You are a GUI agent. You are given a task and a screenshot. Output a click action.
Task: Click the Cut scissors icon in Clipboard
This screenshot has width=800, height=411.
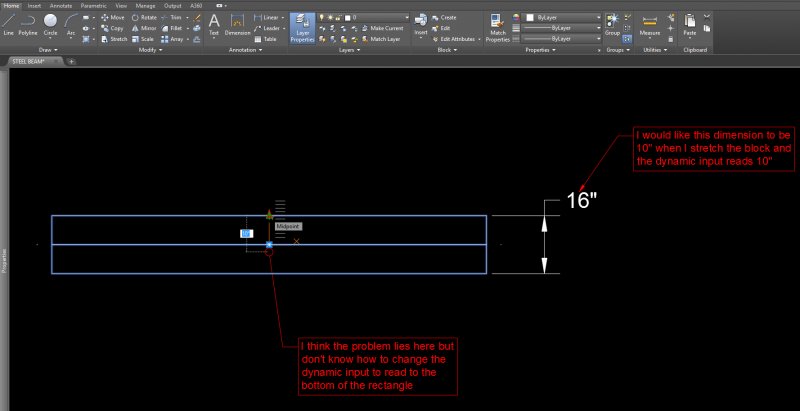(x=707, y=17)
